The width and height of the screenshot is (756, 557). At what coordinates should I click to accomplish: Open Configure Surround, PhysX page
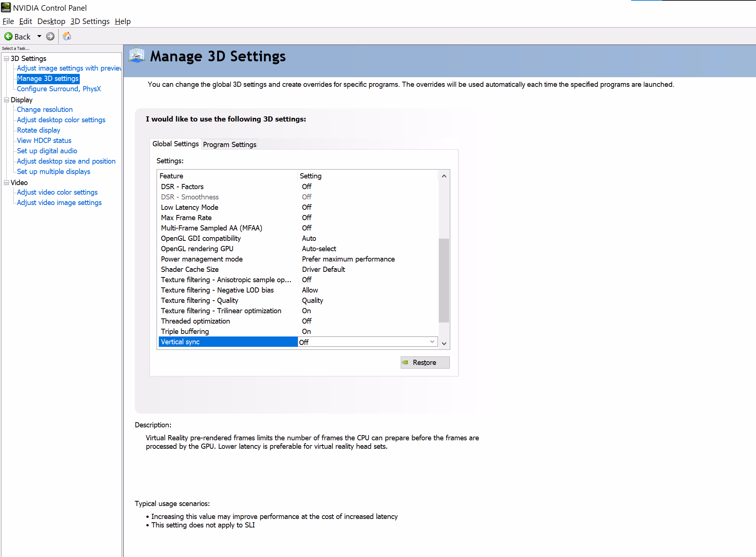click(x=59, y=89)
